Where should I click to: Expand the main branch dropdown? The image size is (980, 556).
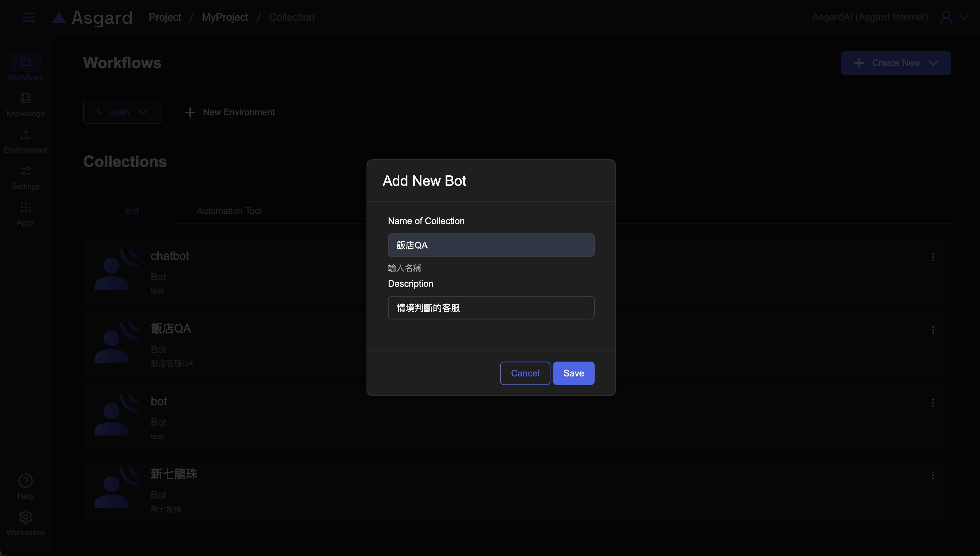click(122, 112)
